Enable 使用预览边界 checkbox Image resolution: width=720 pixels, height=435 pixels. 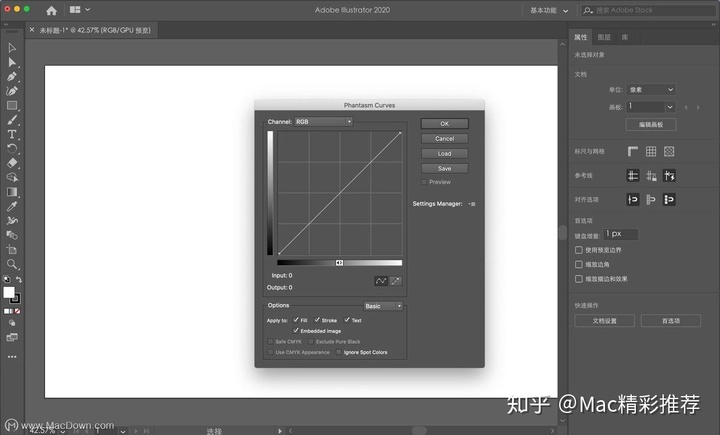click(579, 250)
